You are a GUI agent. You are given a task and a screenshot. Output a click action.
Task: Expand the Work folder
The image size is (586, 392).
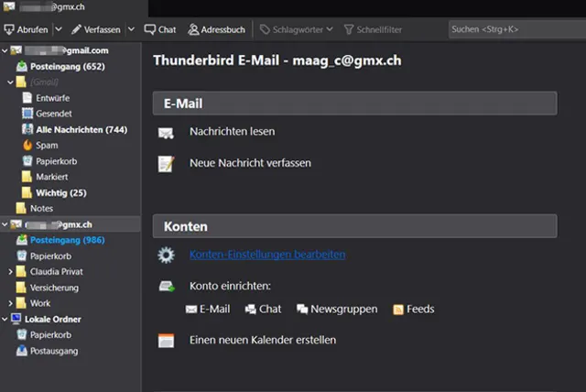pyautogui.click(x=10, y=303)
